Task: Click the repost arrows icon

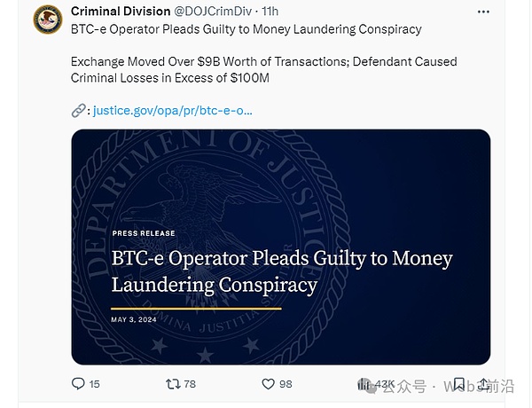Action: pyautogui.click(x=174, y=384)
